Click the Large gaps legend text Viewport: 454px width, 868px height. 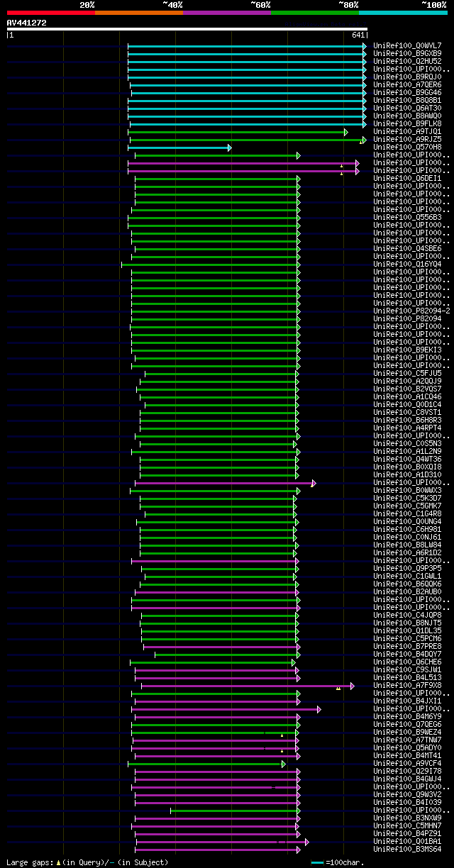point(87,862)
